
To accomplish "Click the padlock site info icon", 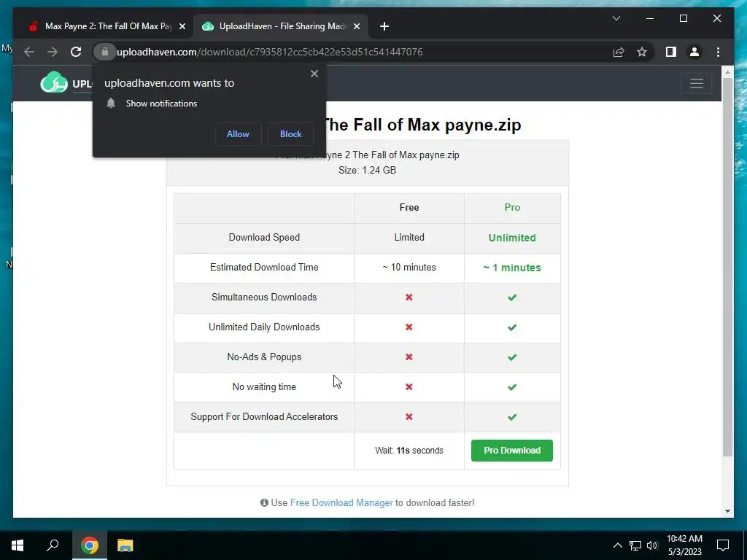I will [x=105, y=52].
